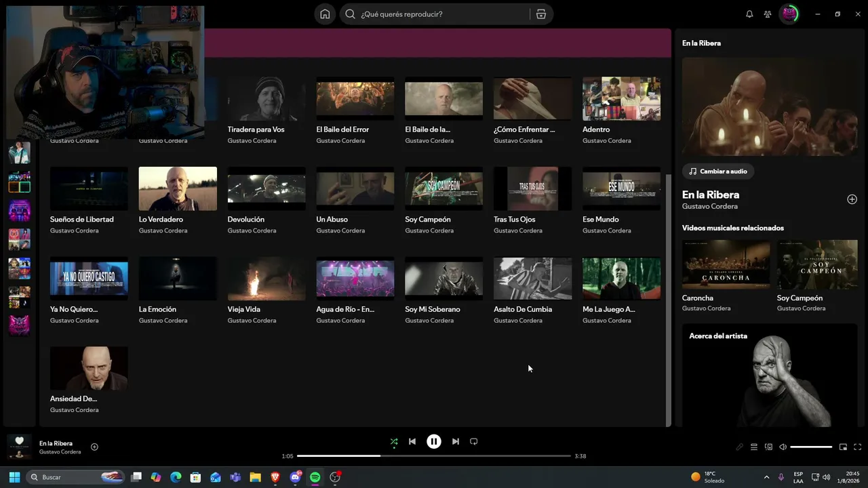The width and height of the screenshot is (868, 488).
Task: Add En la Ribera to library in side panel
Action: pos(852,199)
